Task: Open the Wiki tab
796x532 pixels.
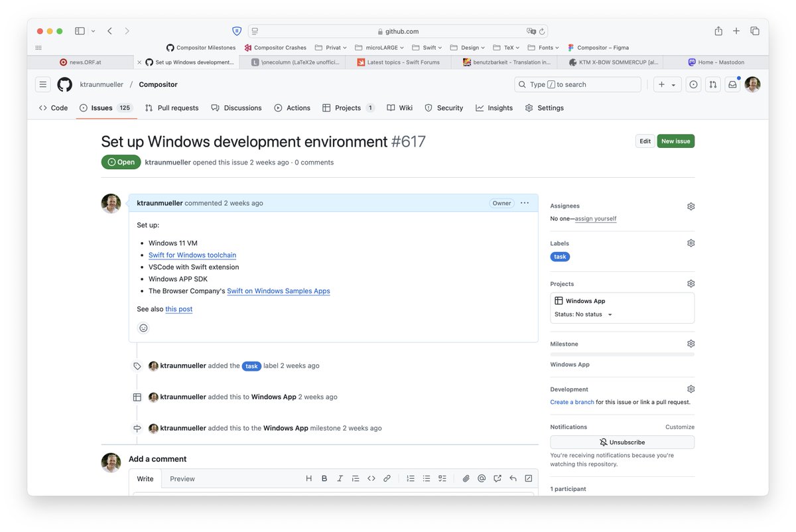Action: point(399,107)
